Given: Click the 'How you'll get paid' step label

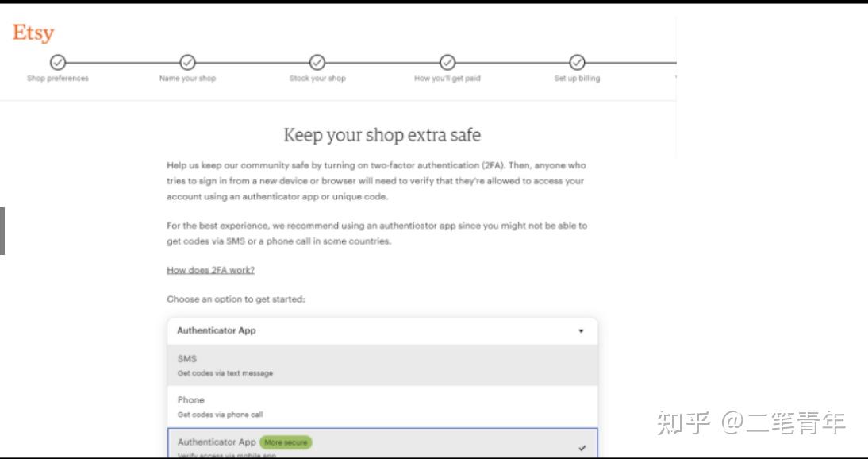Looking at the screenshot, I should coord(447,79).
